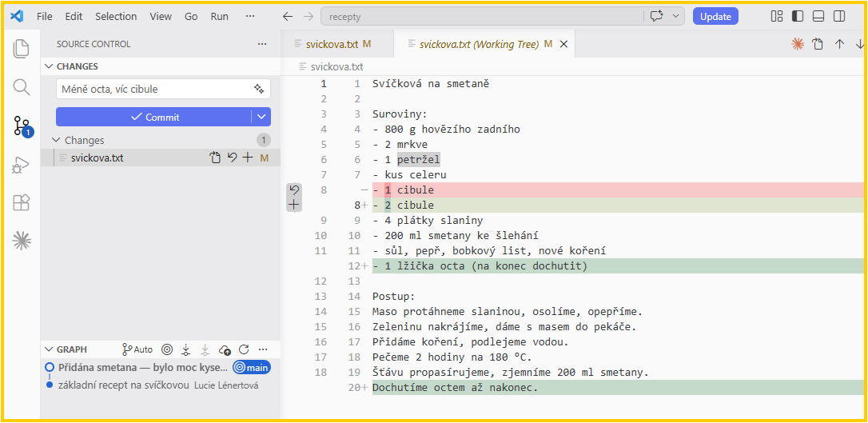Click the orange starburst icon in editor toolbar

point(797,44)
